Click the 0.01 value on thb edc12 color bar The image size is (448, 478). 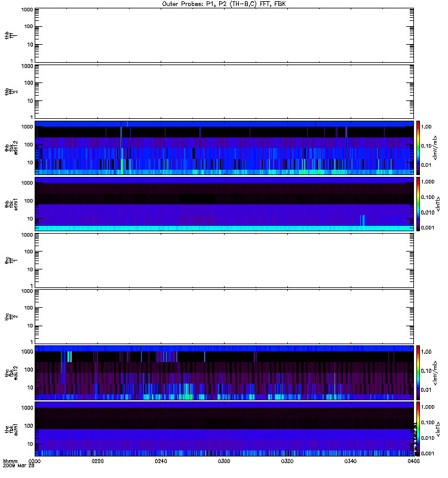426,165
